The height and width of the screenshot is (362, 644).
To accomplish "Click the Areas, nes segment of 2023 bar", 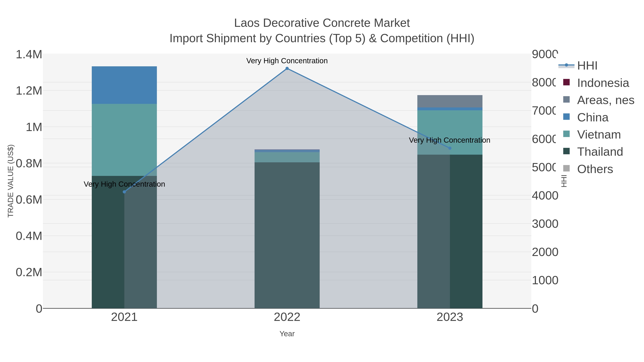I will click(450, 101).
